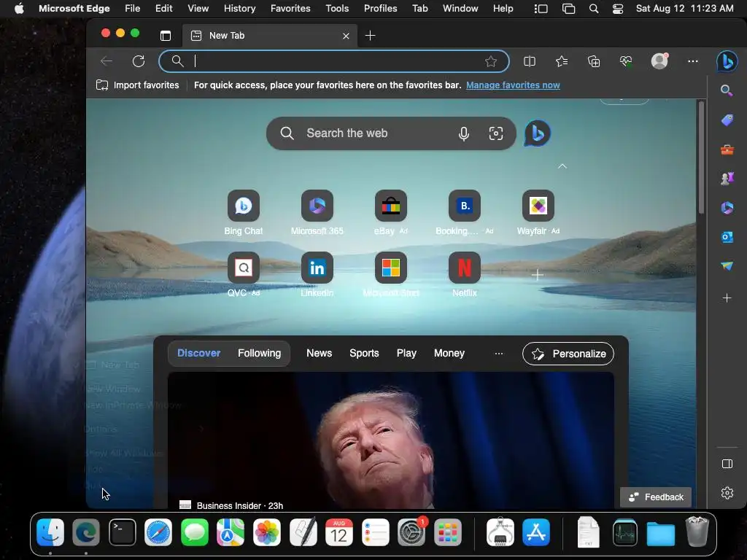Click the Personalize button
The height and width of the screenshot is (560, 747).
tap(568, 354)
